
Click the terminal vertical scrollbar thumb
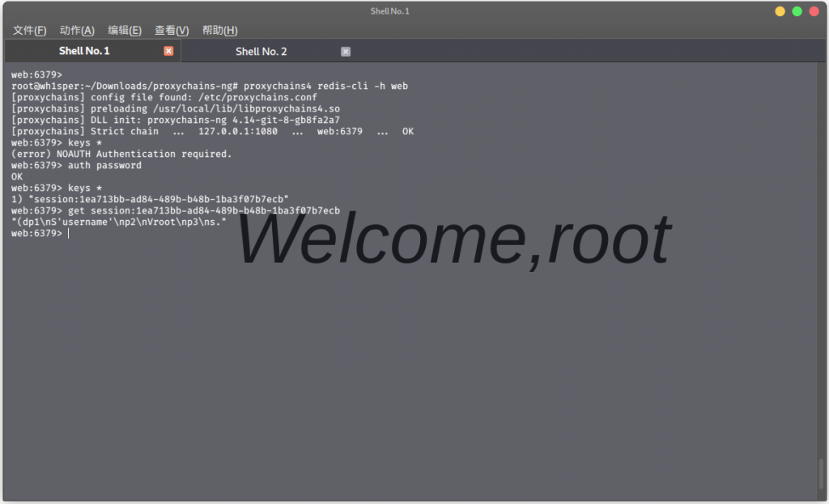pyautogui.click(x=821, y=474)
